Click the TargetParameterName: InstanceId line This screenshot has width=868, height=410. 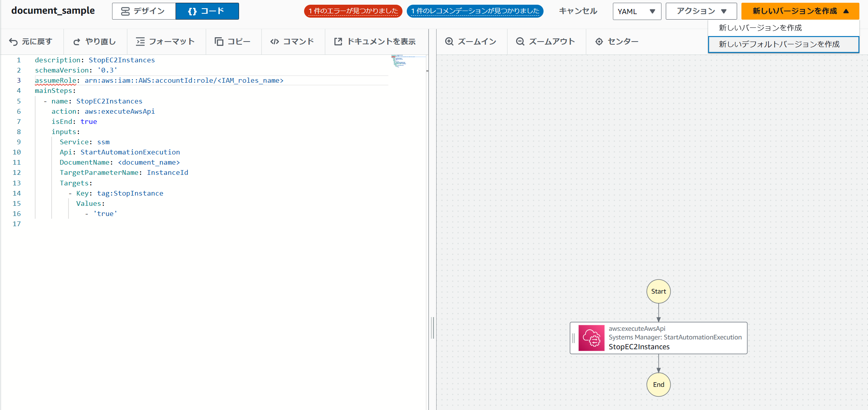[124, 172]
